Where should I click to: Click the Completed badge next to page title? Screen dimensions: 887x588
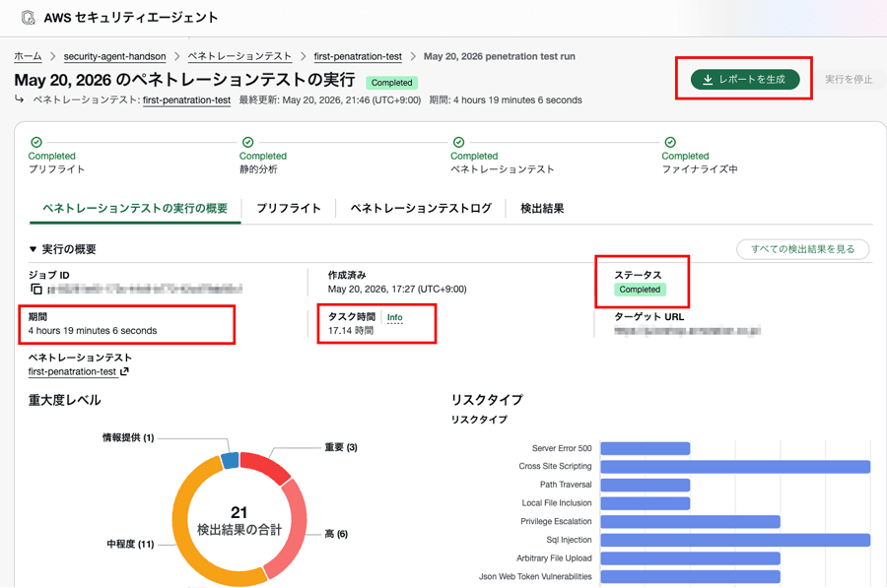391,83
